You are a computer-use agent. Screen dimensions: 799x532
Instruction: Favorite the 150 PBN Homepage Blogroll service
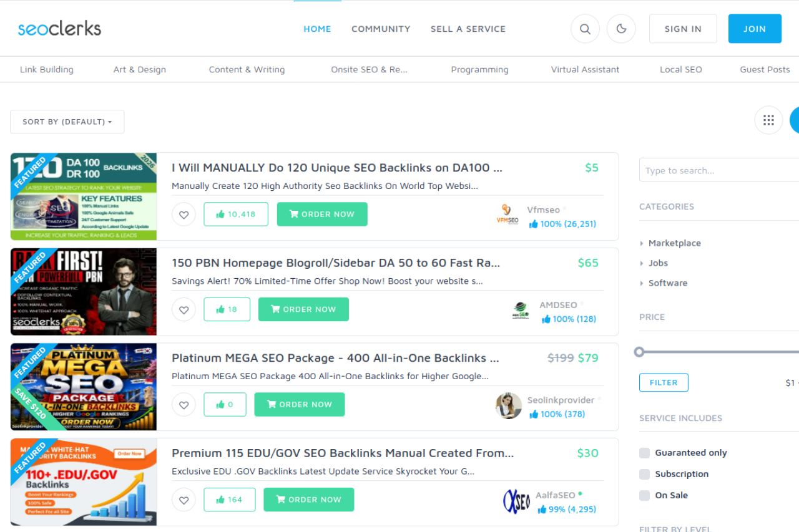pyautogui.click(x=184, y=309)
